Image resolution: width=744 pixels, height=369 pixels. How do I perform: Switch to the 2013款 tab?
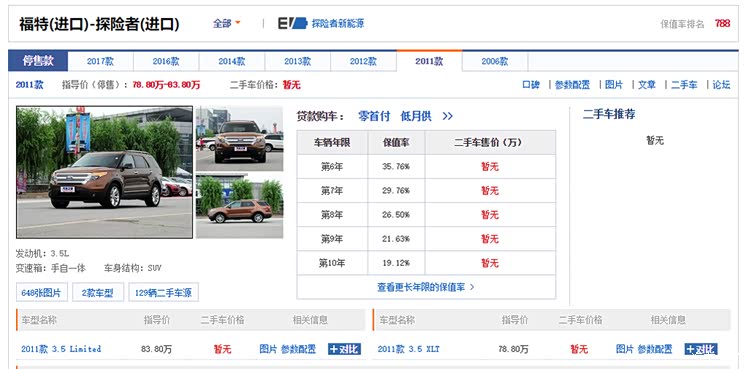(x=298, y=61)
